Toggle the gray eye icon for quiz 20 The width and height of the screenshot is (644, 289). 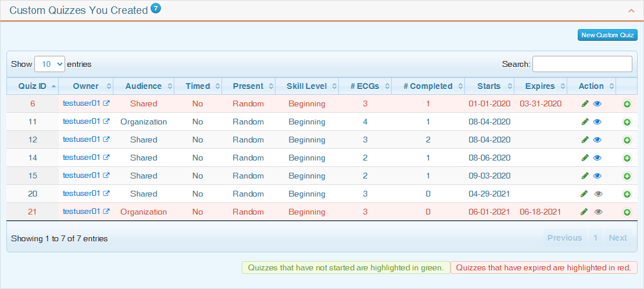point(598,194)
